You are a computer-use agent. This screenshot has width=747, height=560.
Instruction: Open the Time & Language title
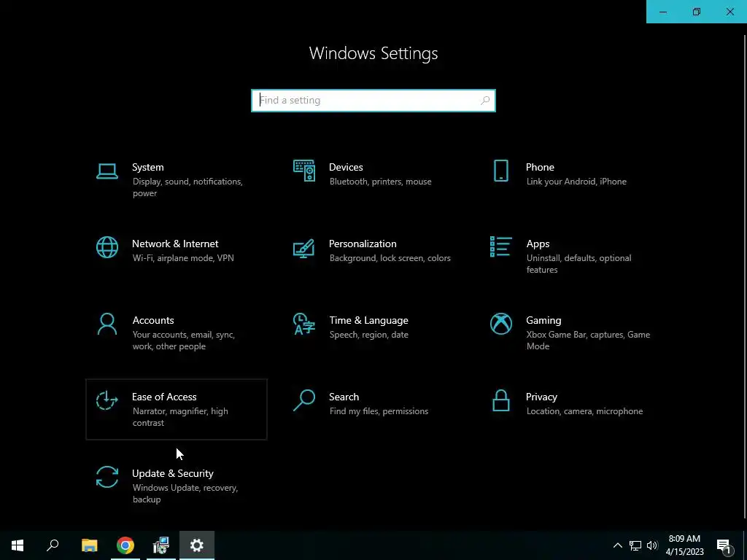coord(368,321)
